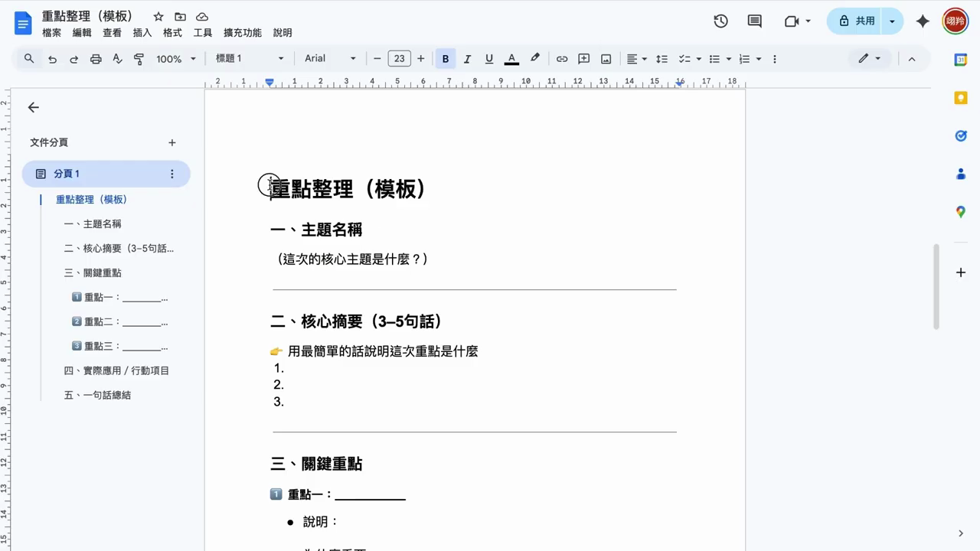980x551 pixels.
Task: Open 分頁 1 tab options menu
Action: click(172, 174)
